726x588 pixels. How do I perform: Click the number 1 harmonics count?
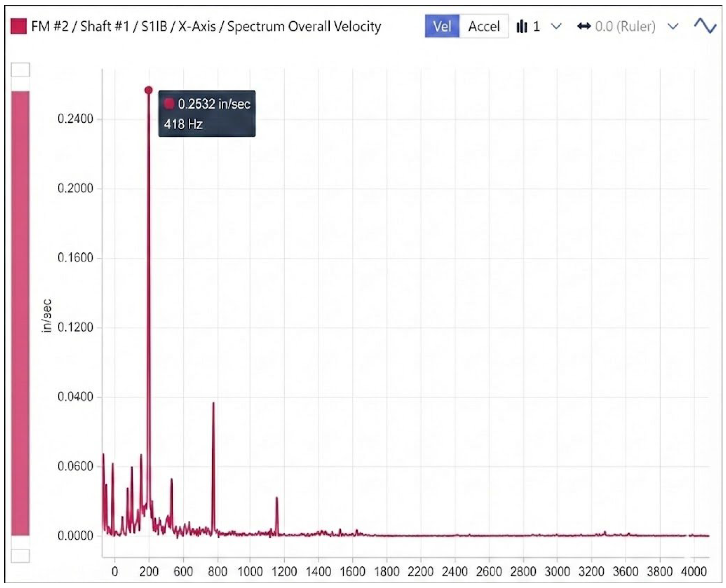click(536, 26)
